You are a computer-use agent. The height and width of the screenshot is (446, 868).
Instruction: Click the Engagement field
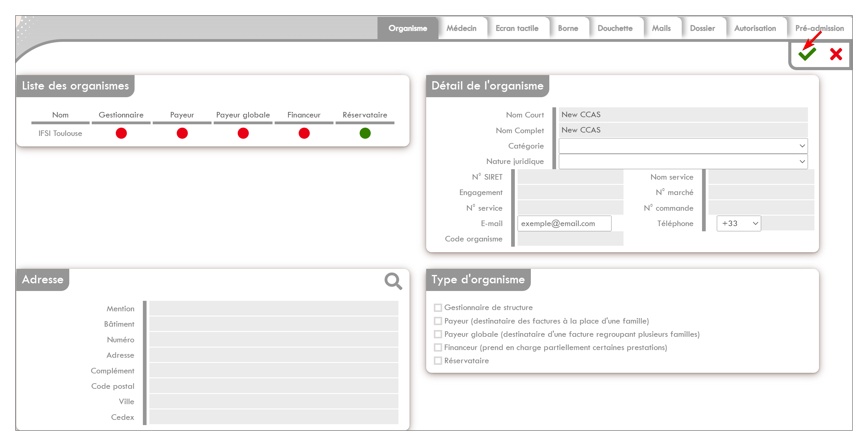[570, 193]
